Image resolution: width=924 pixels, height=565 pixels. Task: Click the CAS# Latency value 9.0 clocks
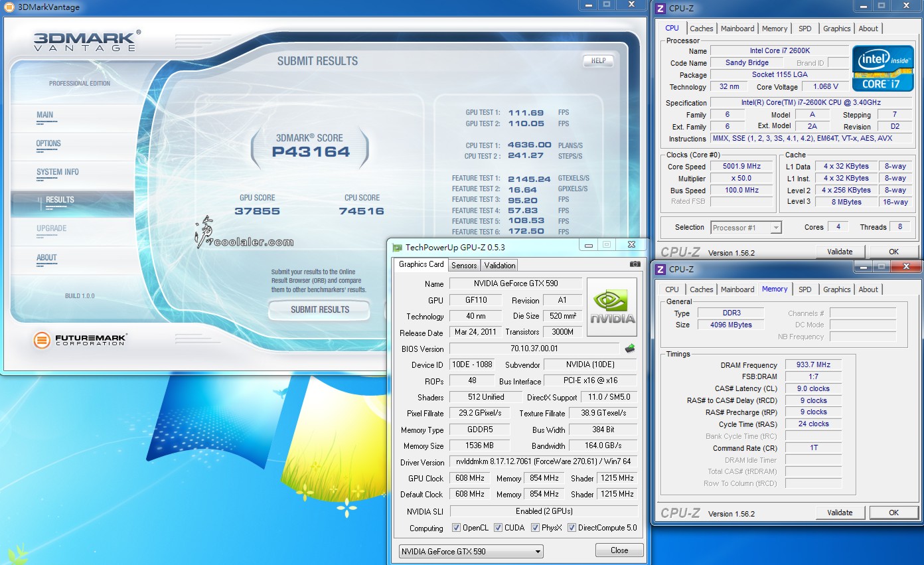point(813,388)
